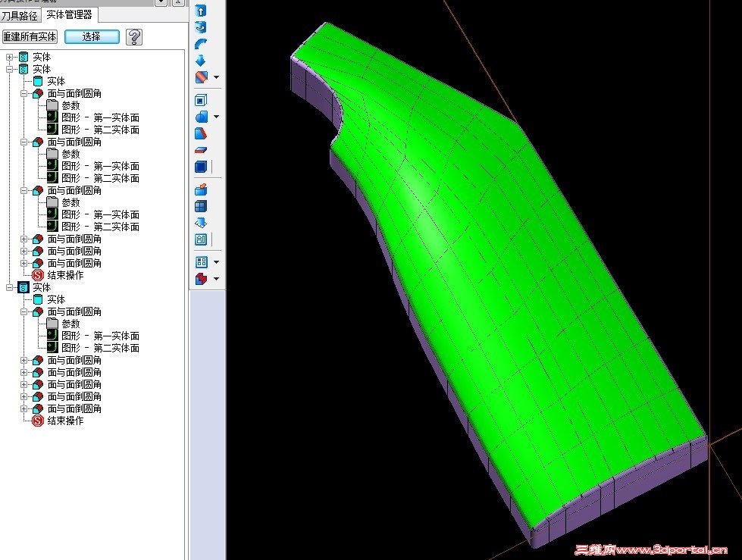Image resolution: width=742 pixels, height=560 pixels.
Task: Click the cyan cylinder icon of the child 实体 under third solid
Action: [x=38, y=299]
